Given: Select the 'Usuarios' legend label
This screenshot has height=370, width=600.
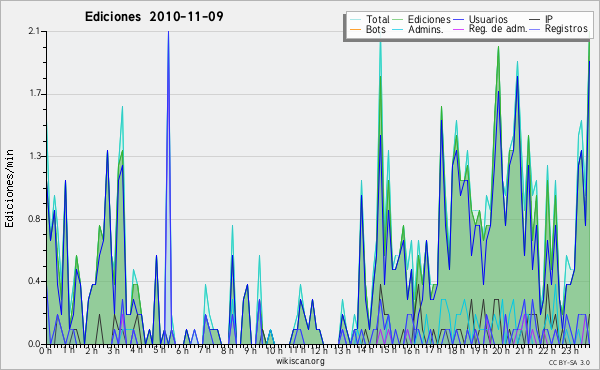Looking at the screenshot, I should pyautogui.click(x=488, y=19).
